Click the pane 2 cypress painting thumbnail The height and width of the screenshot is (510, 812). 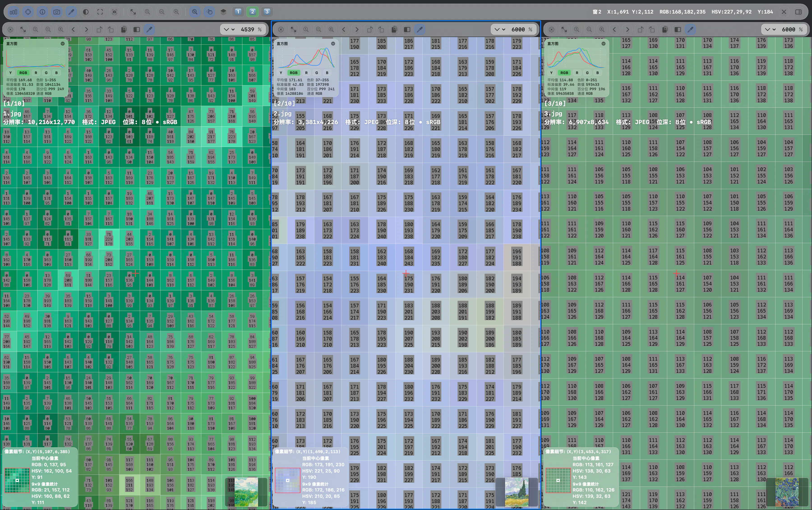516,492
